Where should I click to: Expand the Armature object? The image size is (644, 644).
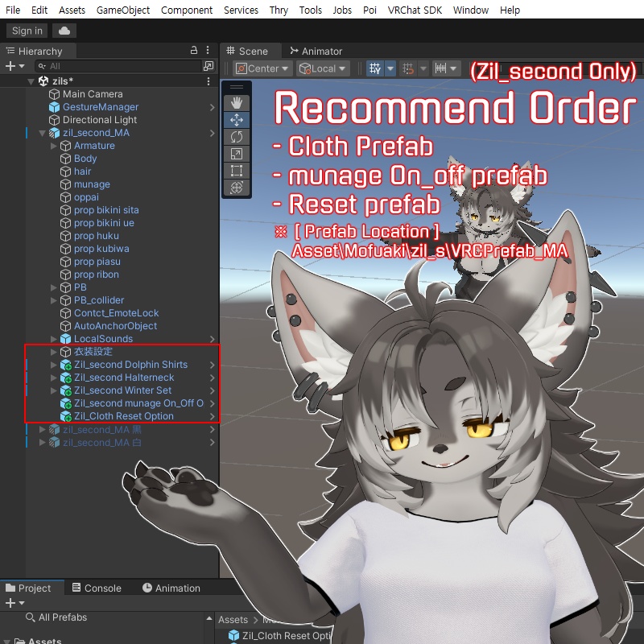pos(53,146)
